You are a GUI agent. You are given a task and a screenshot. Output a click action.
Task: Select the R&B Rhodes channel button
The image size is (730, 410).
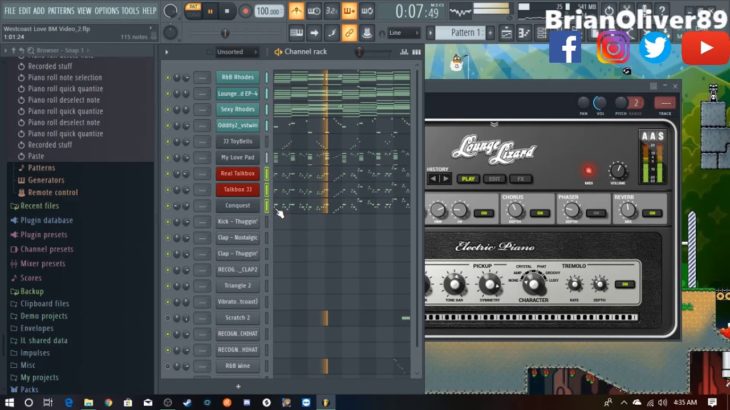point(237,77)
